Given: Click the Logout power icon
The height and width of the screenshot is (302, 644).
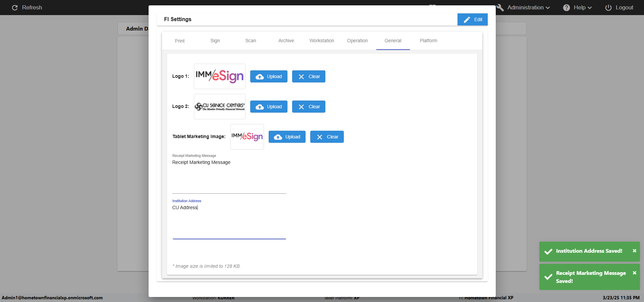Looking at the screenshot, I should (608, 7).
